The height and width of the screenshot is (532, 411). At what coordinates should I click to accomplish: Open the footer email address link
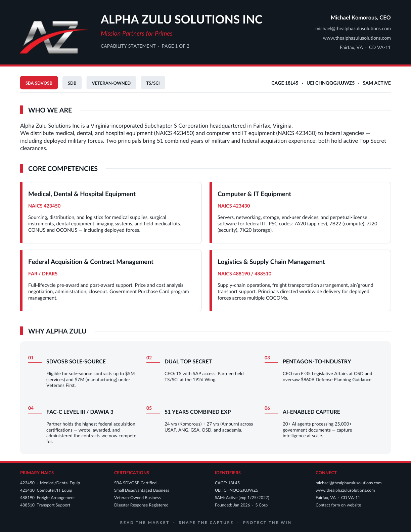(x=349, y=483)
